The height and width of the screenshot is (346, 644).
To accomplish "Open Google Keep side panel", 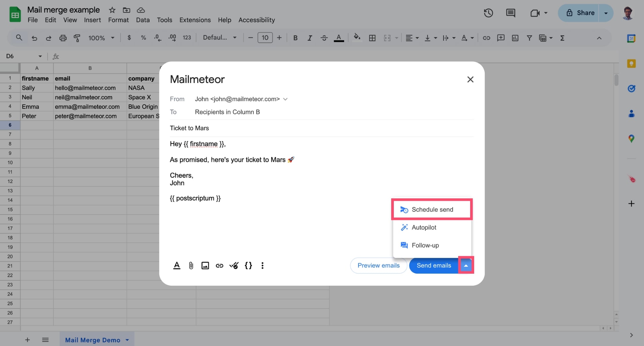I will click(631, 63).
